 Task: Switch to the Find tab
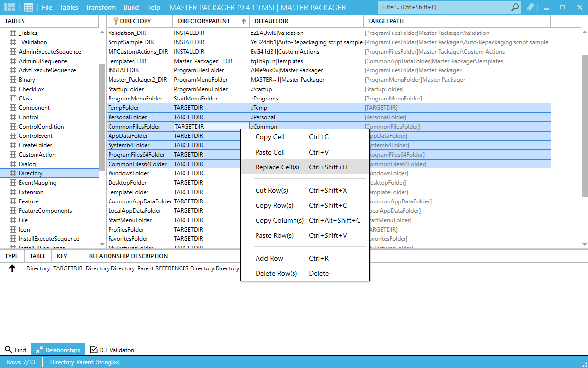coord(16,350)
